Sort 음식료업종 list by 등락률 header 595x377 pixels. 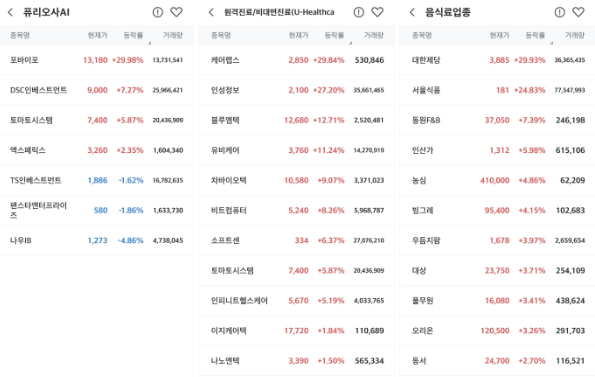click(x=535, y=35)
